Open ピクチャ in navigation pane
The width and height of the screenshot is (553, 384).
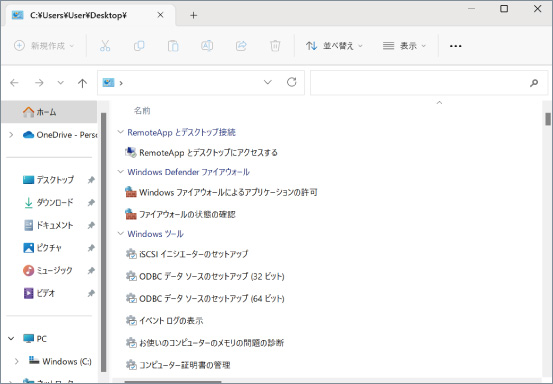[49, 248]
